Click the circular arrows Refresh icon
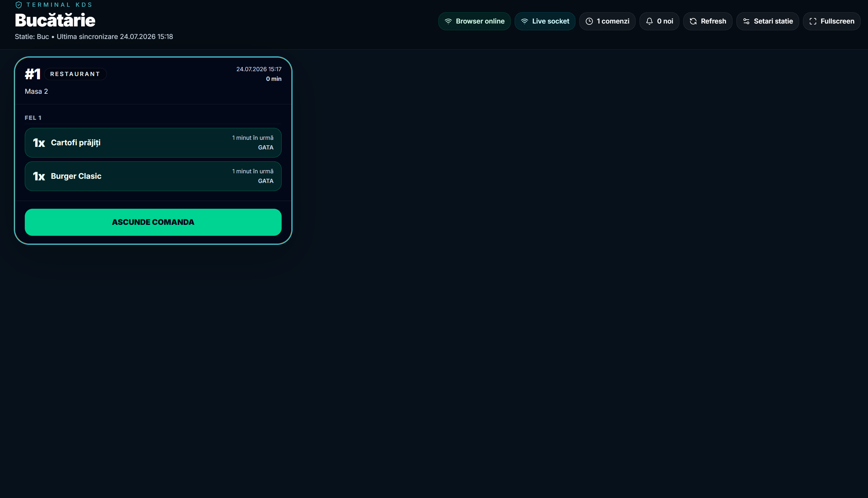Screen dimensions: 868x498 693,21
